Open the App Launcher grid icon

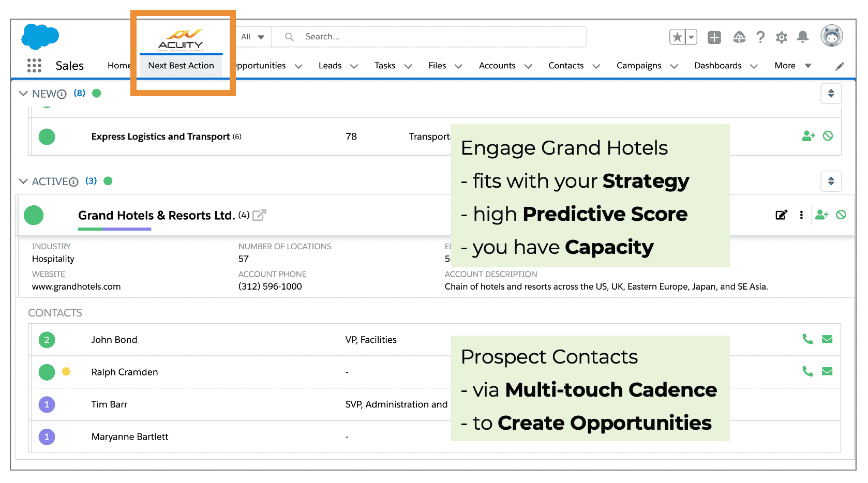point(34,66)
